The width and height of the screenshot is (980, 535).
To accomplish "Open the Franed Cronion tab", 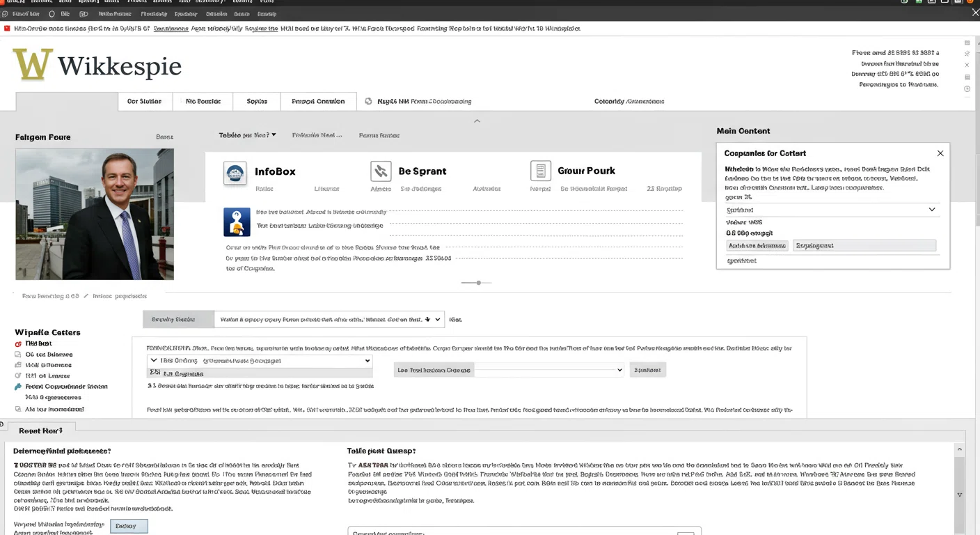I will click(318, 102).
